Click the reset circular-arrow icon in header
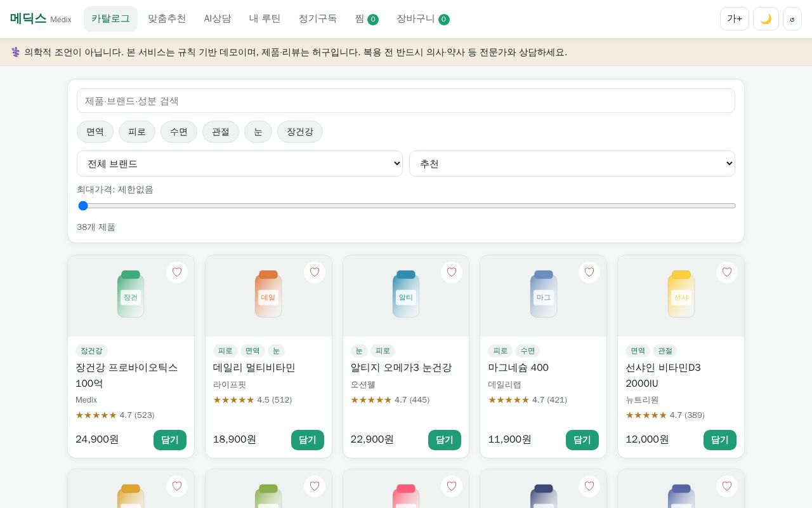Image resolution: width=812 pixels, height=508 pixels. (x=792, y=19)
